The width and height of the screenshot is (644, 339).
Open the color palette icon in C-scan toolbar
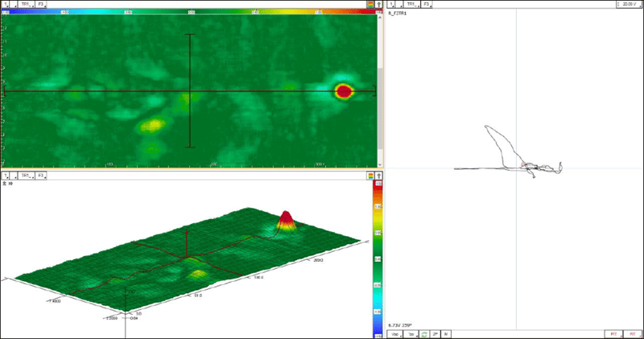(x=370, y=4)
